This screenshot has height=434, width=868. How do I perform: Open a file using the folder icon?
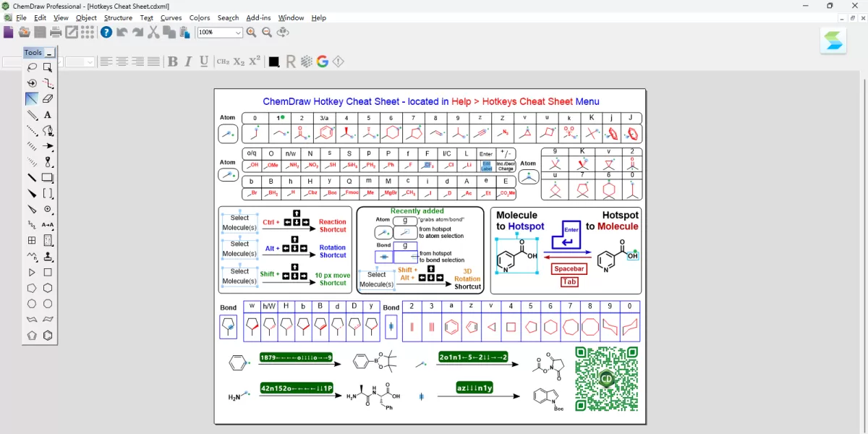pyautogui.click(x=25, y=32)
